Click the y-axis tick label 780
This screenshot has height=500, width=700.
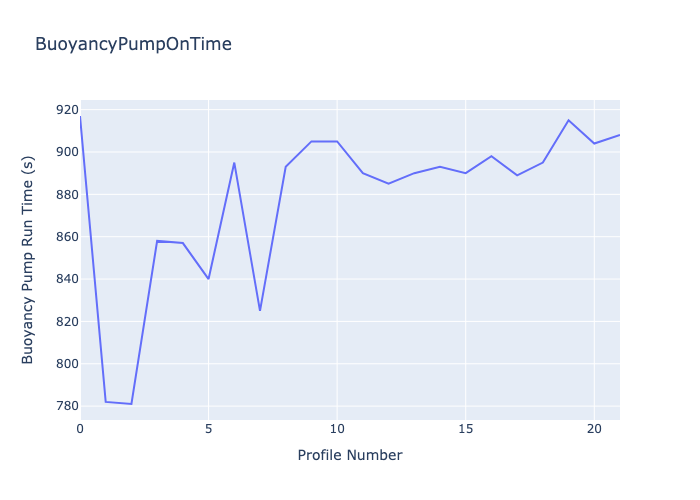pyautogui.click(x=67, y=406)
